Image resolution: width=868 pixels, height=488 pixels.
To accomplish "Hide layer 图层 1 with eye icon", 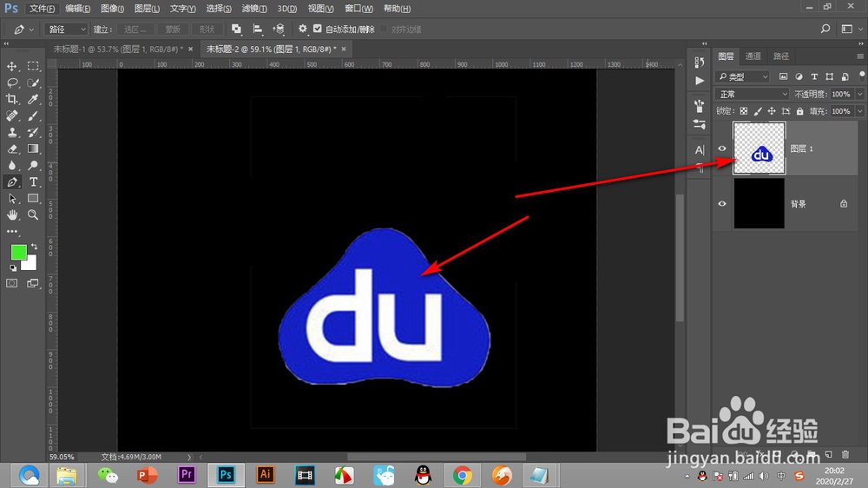I will [722, 148].
